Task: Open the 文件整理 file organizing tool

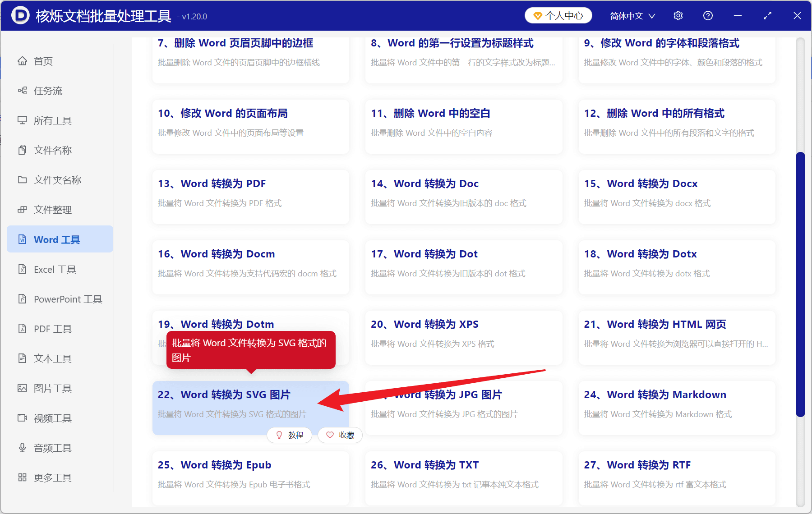Action: (52, 209)
